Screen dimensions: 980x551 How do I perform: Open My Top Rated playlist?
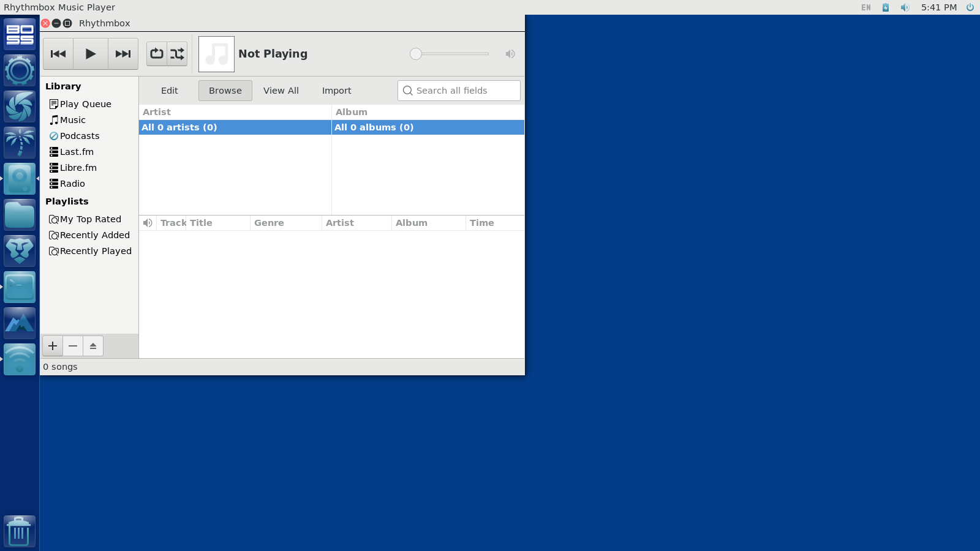[x=89, y=219]
